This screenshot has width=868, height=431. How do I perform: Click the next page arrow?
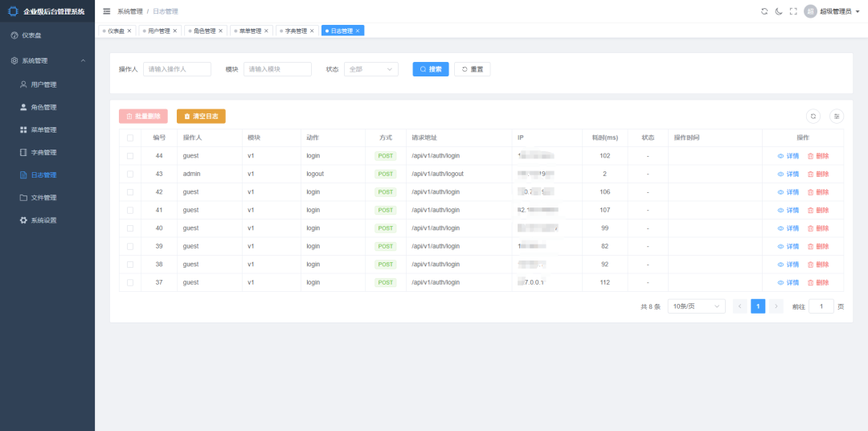[x=776, y=306]
